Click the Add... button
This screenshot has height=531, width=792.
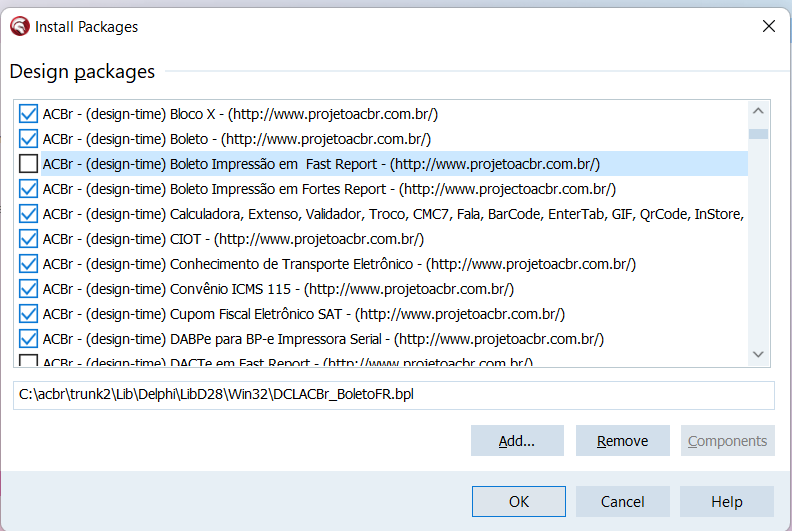click(x=517, y=441)
